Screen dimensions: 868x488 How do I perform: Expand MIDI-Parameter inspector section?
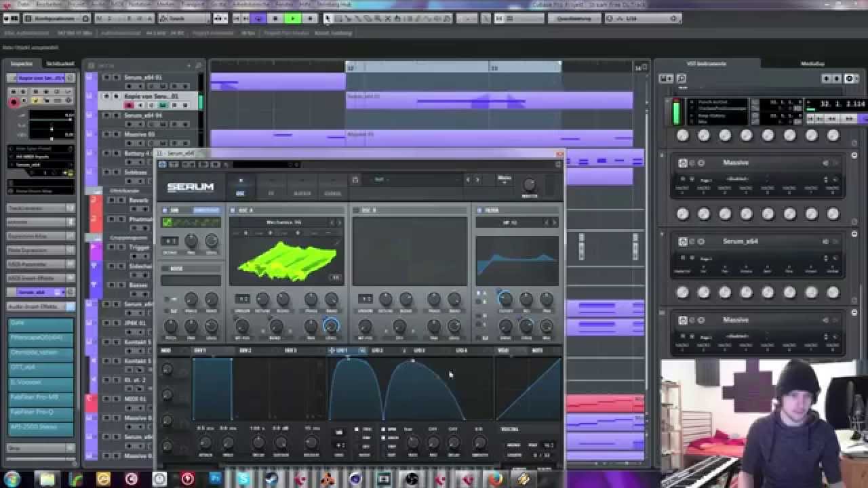(x=41, y=264)
